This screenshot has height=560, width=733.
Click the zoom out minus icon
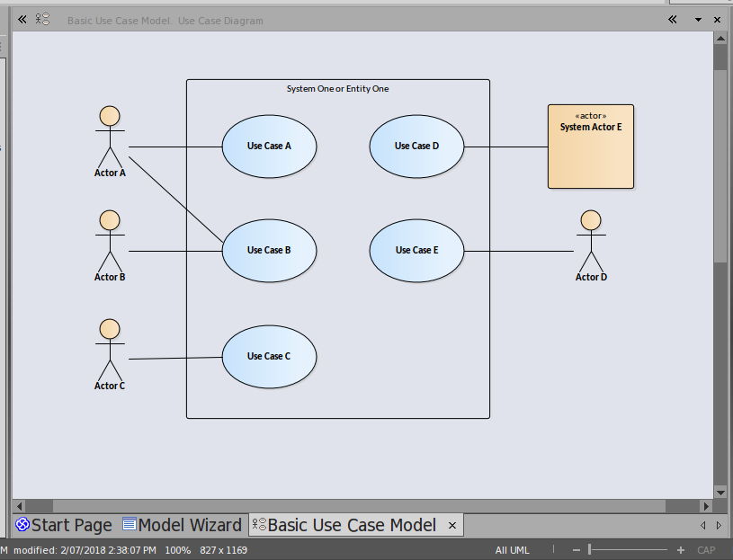coord(576,550)
